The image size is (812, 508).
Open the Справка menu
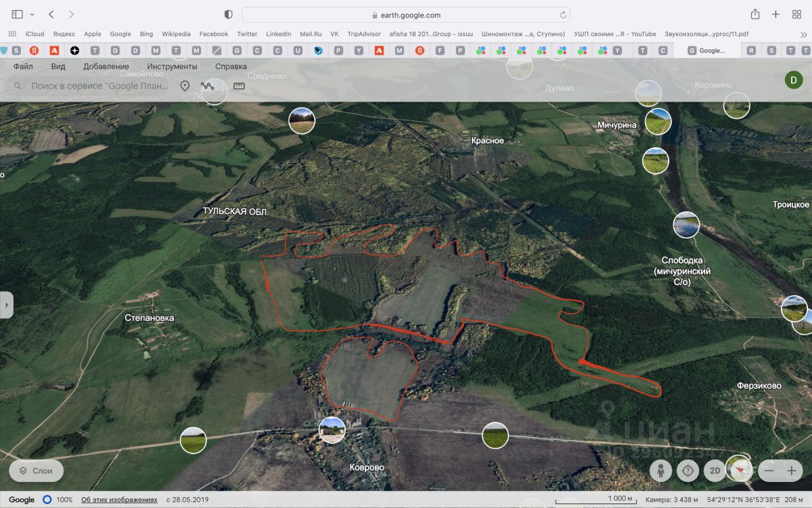coord(231,66)
